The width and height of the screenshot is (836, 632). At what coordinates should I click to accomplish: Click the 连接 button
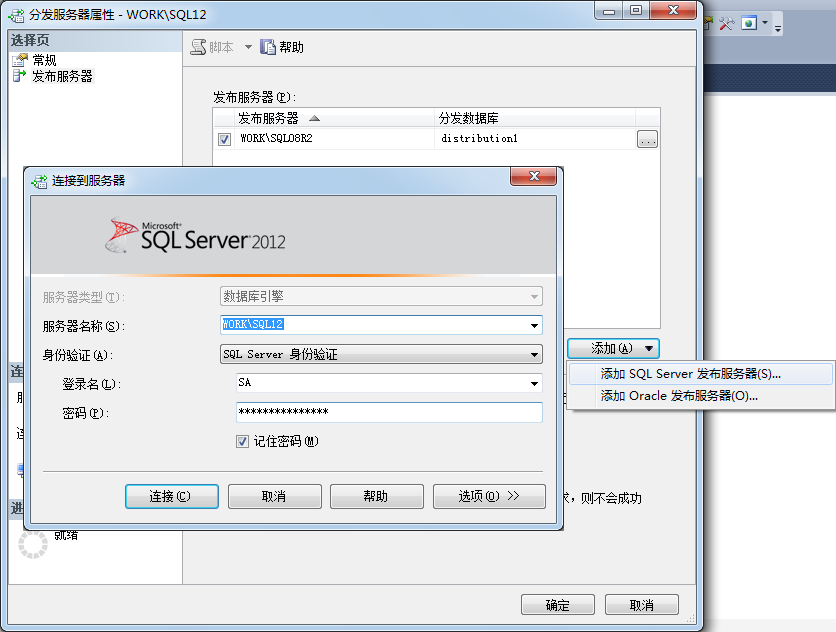(x=171, y=496)
